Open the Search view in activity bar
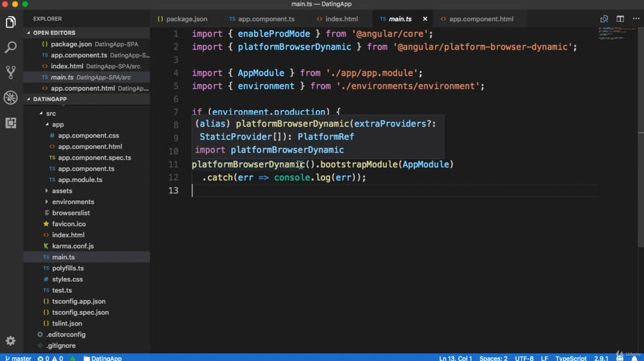The width and height of the screenshot is (644, 361). point(11,48)
